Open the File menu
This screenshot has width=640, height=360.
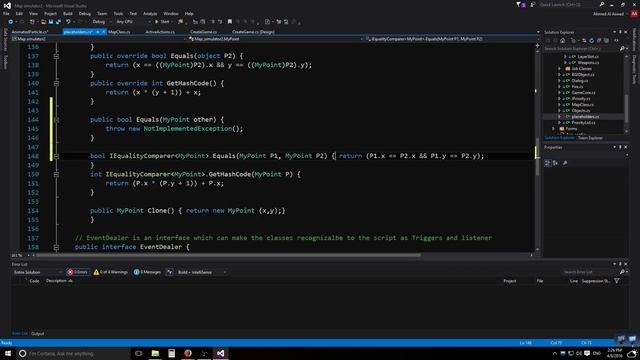pos(6,13)
